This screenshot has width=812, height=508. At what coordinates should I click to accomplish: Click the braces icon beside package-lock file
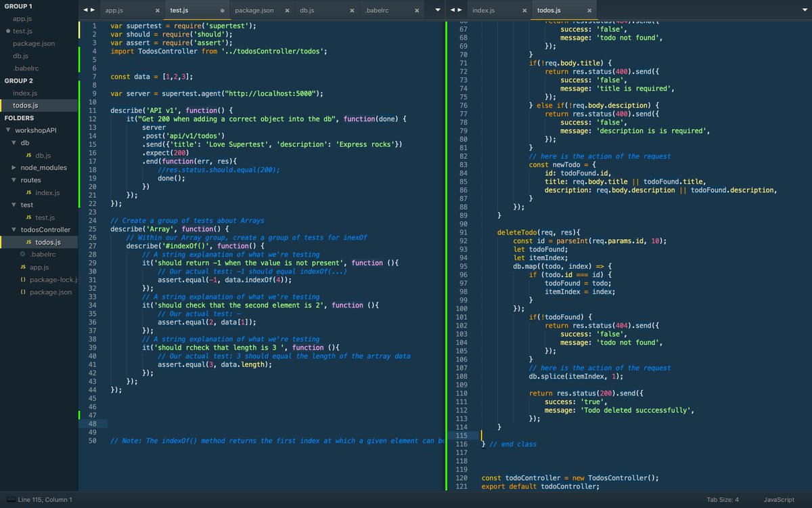point(22,279)
